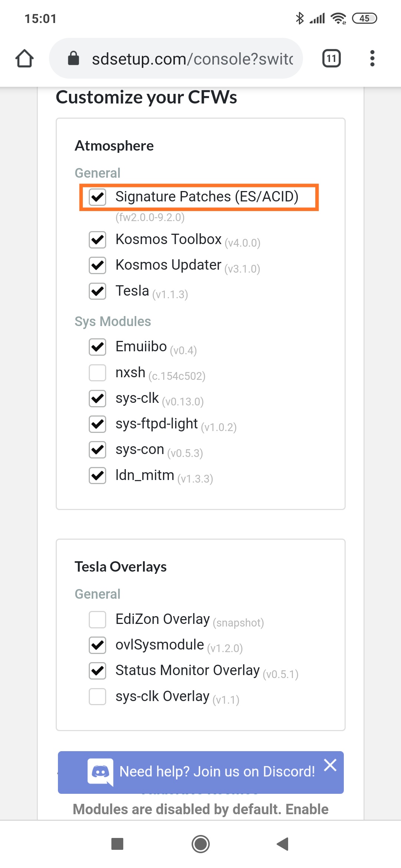Enable the nxsh checkbox
Screen dimensions: 401x868
(x=98, y=372)
